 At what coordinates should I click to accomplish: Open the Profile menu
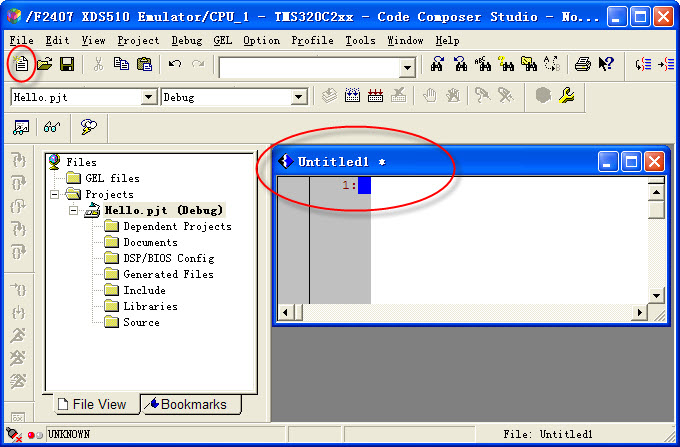(x=312, y=40)
